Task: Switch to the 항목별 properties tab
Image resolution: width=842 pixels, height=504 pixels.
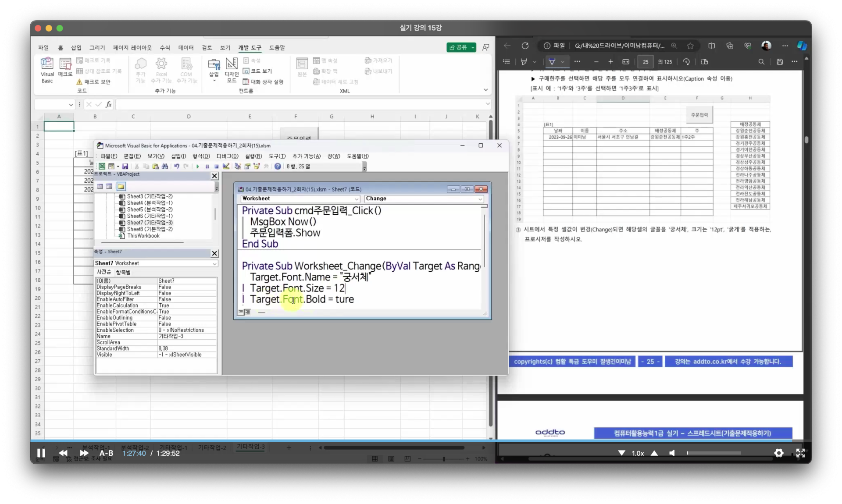Action: coord(123,272)
